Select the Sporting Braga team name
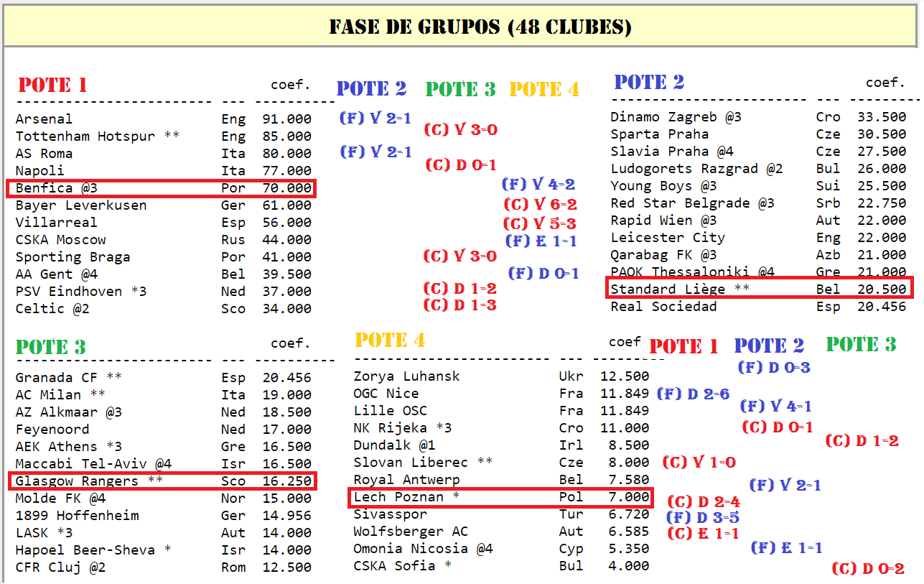Viewport: 924px width, 584px height. (x=73, y=257)
